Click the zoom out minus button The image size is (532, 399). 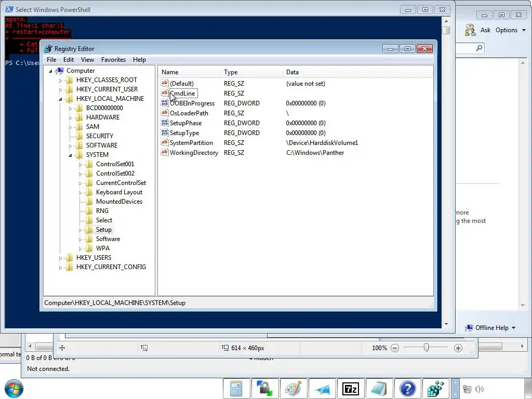(395, 348)
